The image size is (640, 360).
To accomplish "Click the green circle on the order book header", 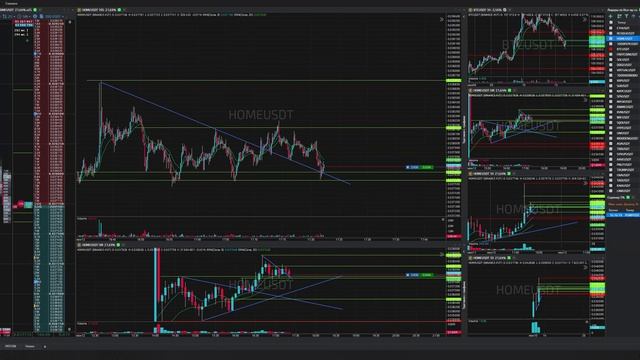I will click(35, 10).
